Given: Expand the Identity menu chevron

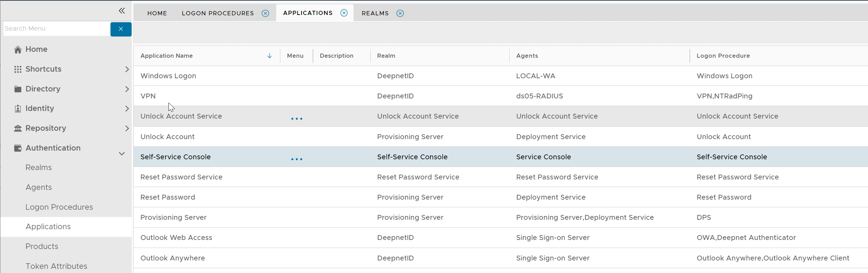Looking at the screenshot, I should point(127,109).
